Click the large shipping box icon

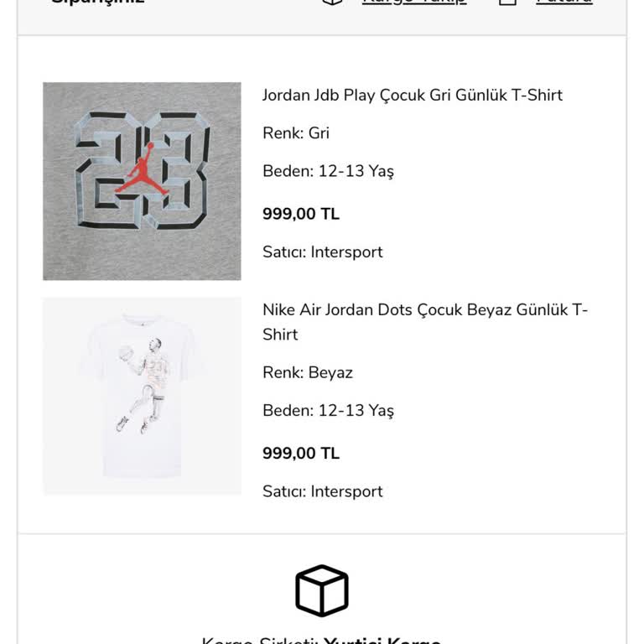[322, 590]
